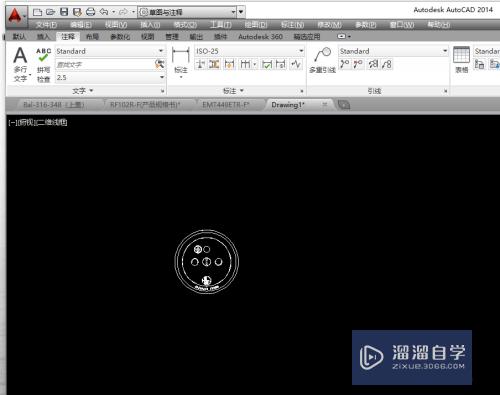Click the Open file icon in quick access toolbar
This screenshot has width=500, height=395.
50,12
